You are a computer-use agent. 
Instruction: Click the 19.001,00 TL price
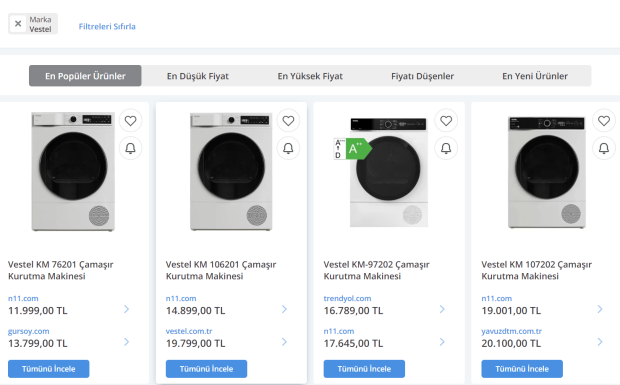click(511, 311)
